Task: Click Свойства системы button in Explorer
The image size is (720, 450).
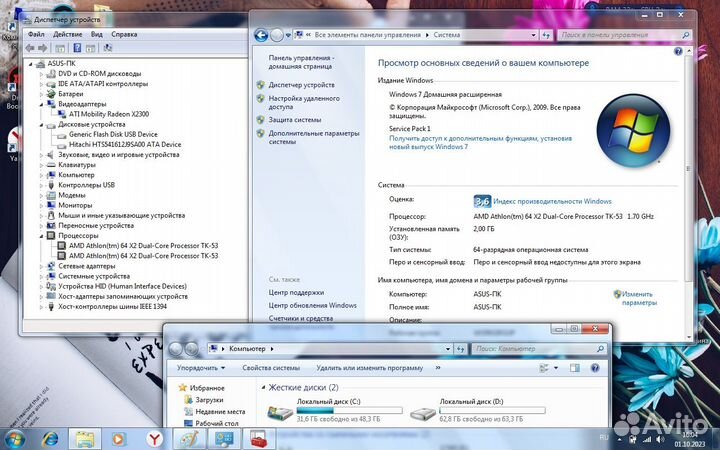Action: click(x=271, y=368)
